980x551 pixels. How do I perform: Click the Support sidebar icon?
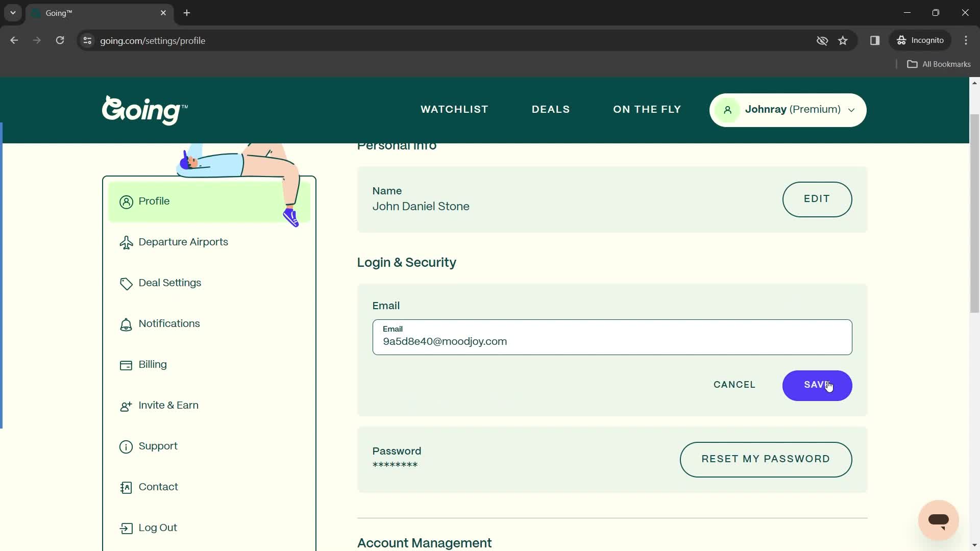[x=127, y=446]
